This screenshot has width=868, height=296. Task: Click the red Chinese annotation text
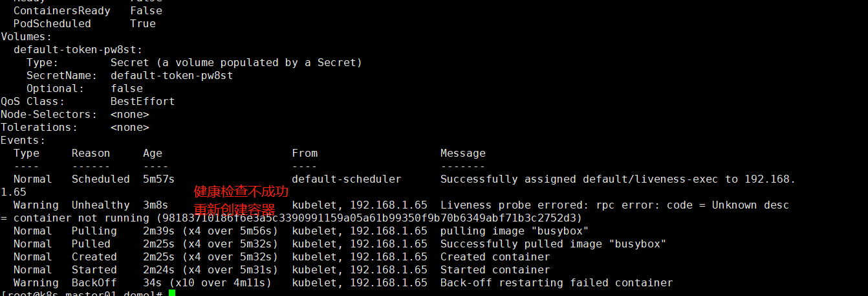pyautogui.click(x=241, y=201)
